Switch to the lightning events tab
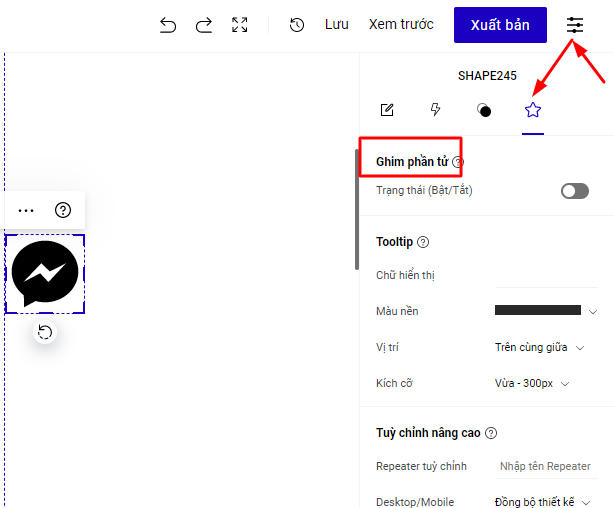 (435, 110)
